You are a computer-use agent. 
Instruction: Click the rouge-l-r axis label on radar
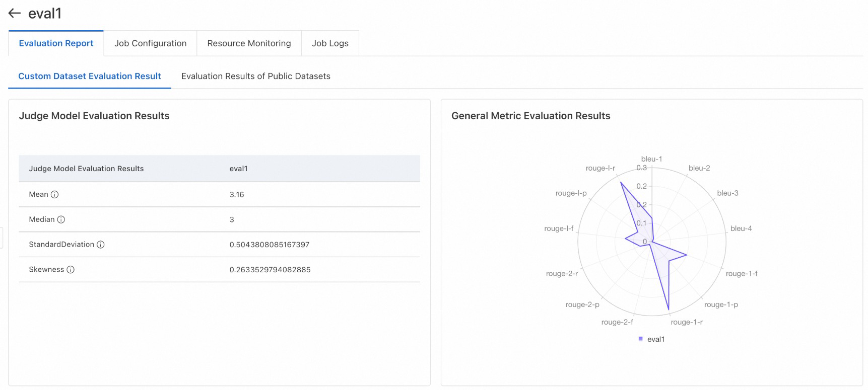[x=600, y=168]
